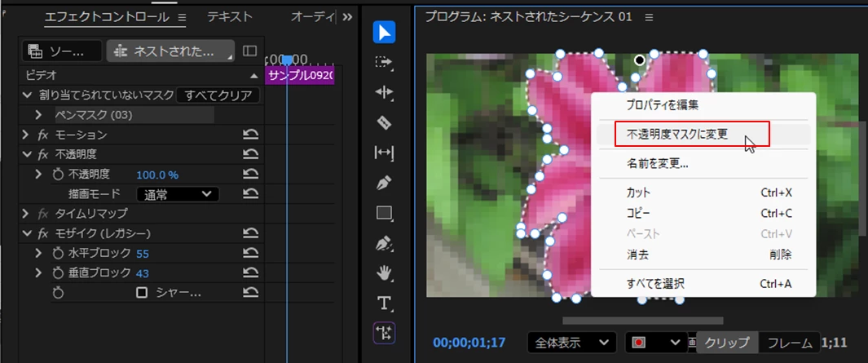Select the フレーム mode button
868x363 pixels.
point(790,343)
